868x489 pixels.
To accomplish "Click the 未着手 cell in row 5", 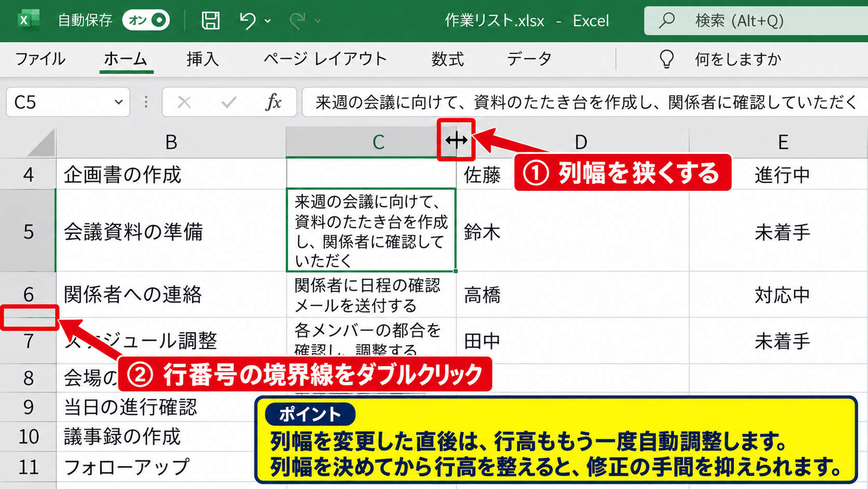I will 779,231.
